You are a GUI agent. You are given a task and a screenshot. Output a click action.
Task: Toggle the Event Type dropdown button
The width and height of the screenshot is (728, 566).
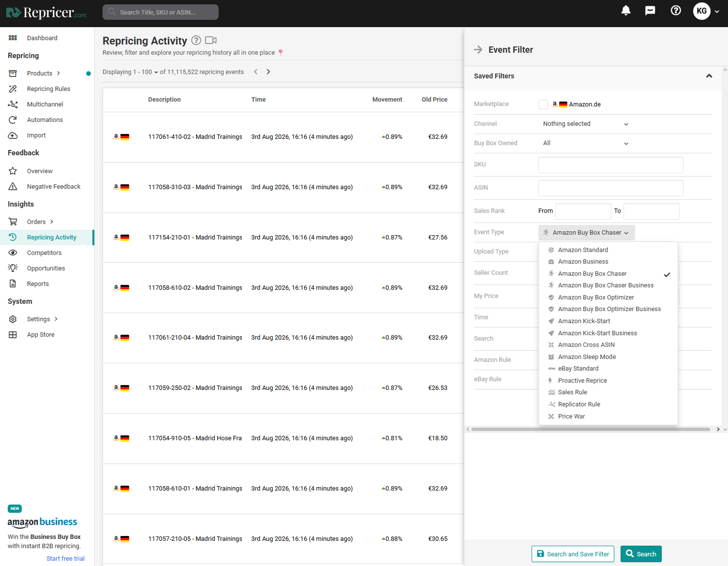(x=587, y=233)
